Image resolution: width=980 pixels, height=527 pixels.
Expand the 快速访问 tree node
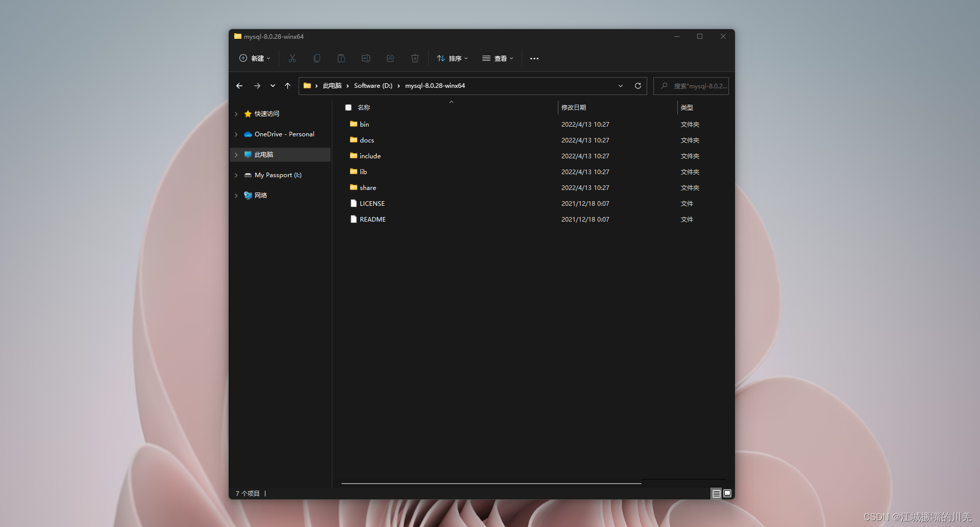tap(236, 114)
